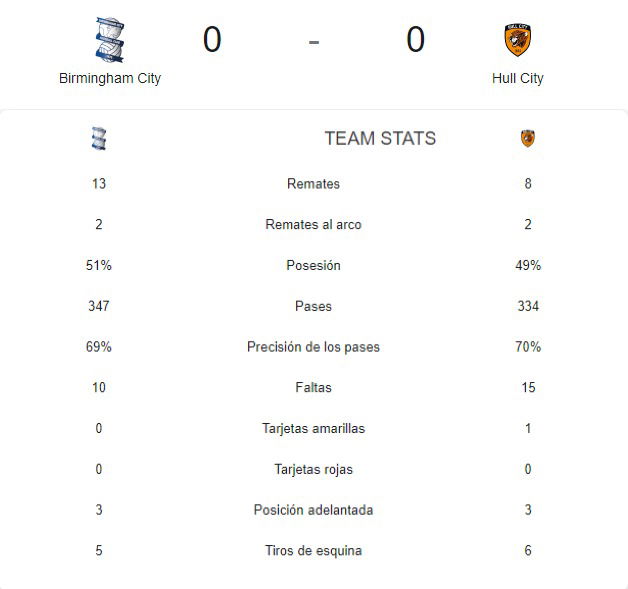Screen dimensions: 628x589
Task: Click the Tarjetas rojas label
Action: click(x=313, y=469)
